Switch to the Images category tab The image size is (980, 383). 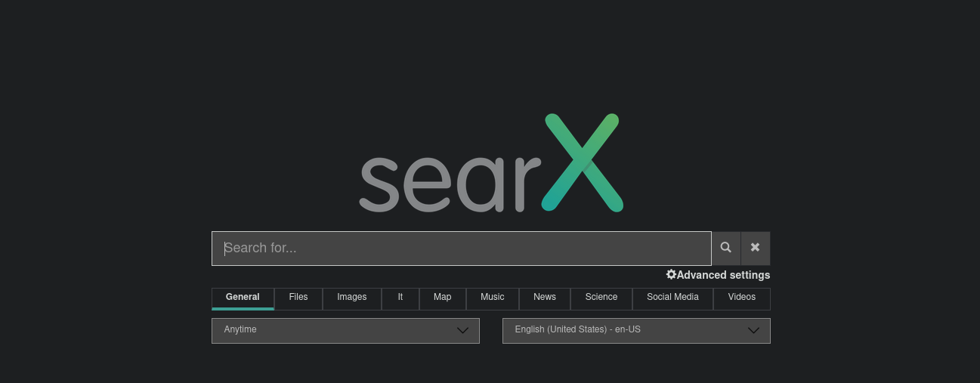352,298
